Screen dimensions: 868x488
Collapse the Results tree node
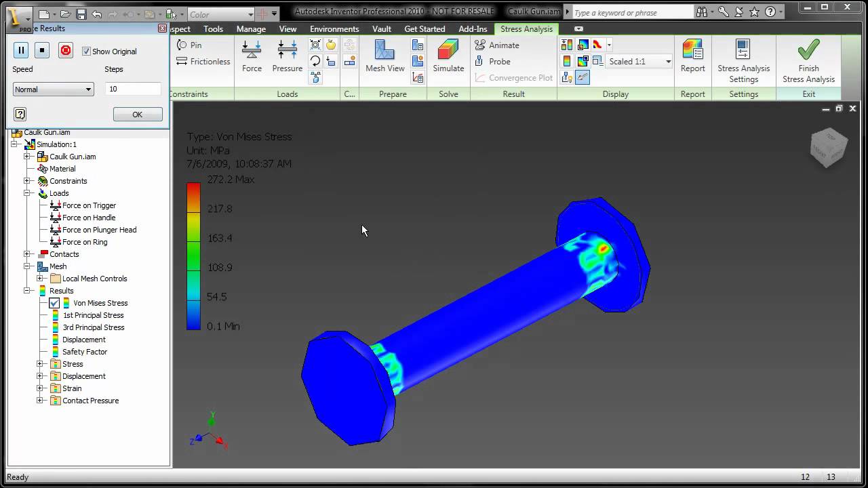[27, 291]
